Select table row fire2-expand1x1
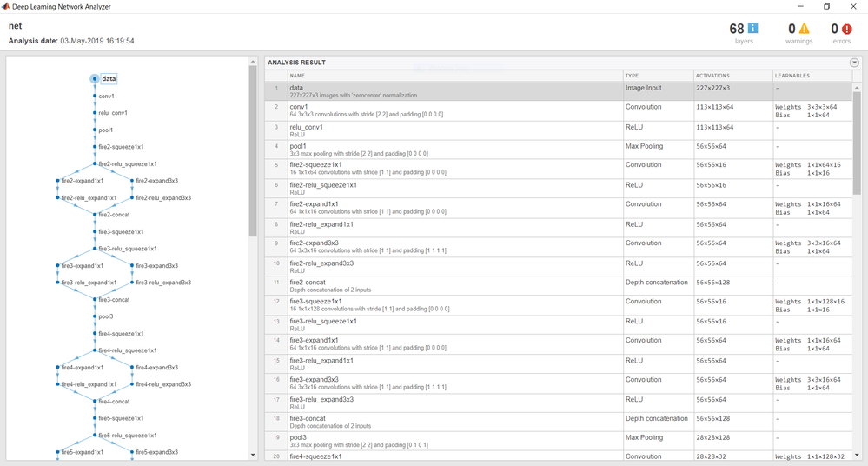This screenshot has width=868, height=466. pos(559,209)
